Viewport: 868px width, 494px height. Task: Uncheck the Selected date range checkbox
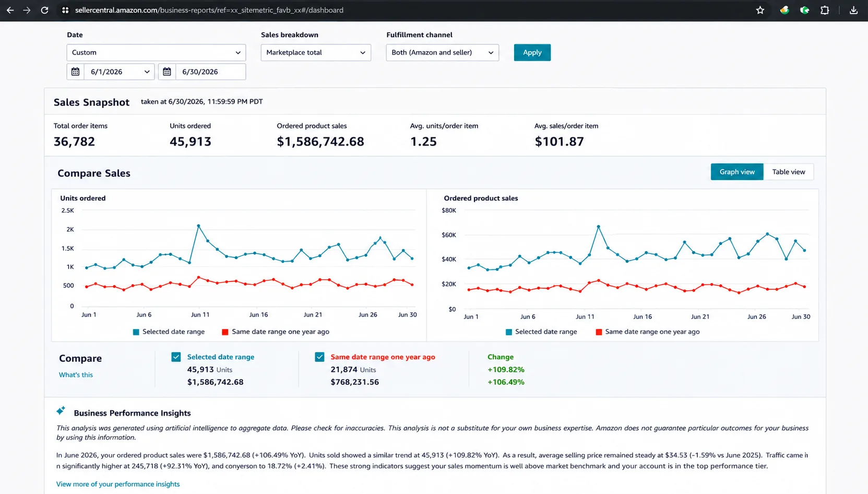pyautogui.click(x=176, y=357)
